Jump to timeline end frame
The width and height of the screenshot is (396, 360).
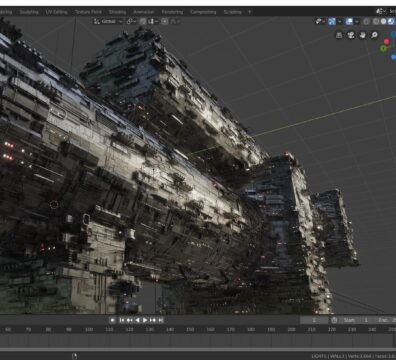[x=161, y=320]
